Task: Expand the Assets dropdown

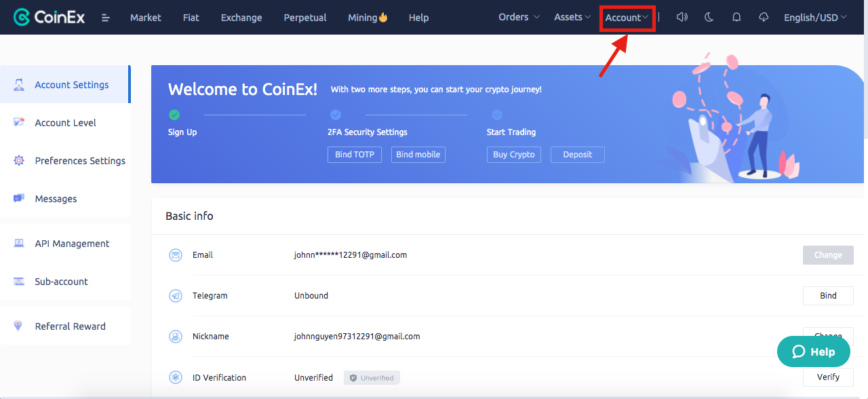Action: click(x=573, y=17)
